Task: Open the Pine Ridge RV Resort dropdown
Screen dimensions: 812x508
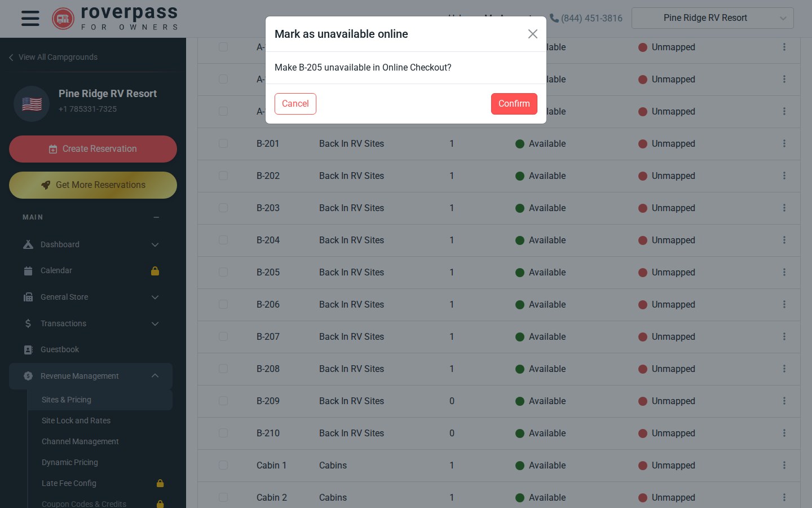Action: (x=713, y=18)
